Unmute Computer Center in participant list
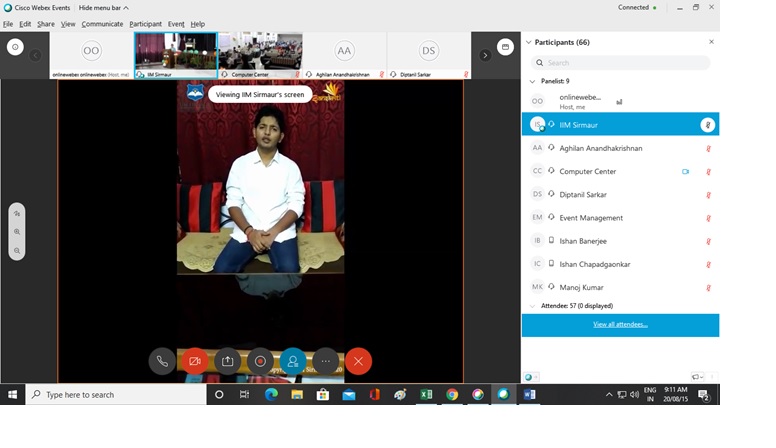The width and height of the screenshot is (776, 448). pos(708,172)
